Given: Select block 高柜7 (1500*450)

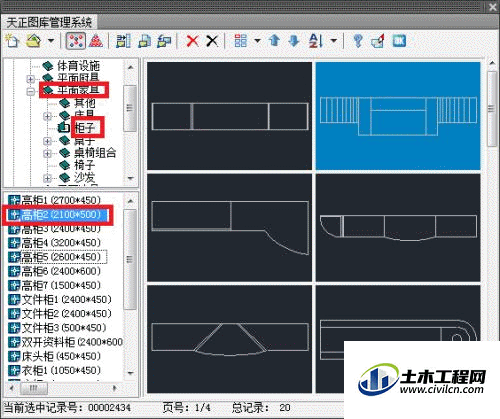Looking at the screenshot, I should pos(61,285).
